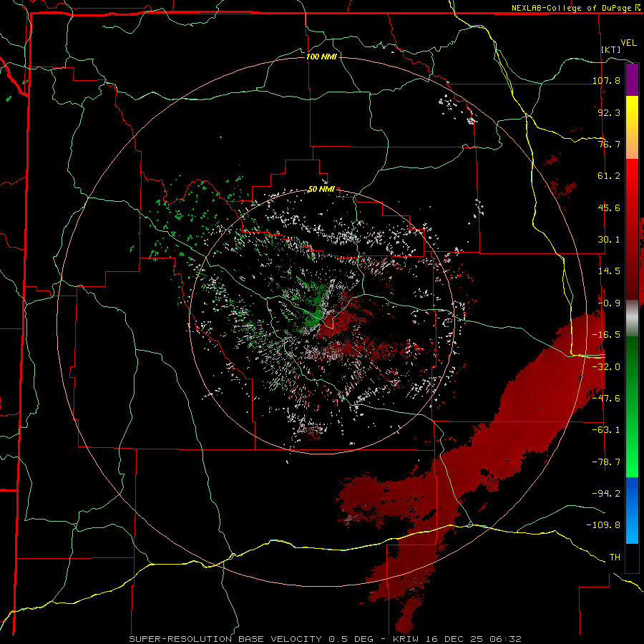Click the -109.8 velocity scale value
The image size is (644, 644).
pos(603,525)
